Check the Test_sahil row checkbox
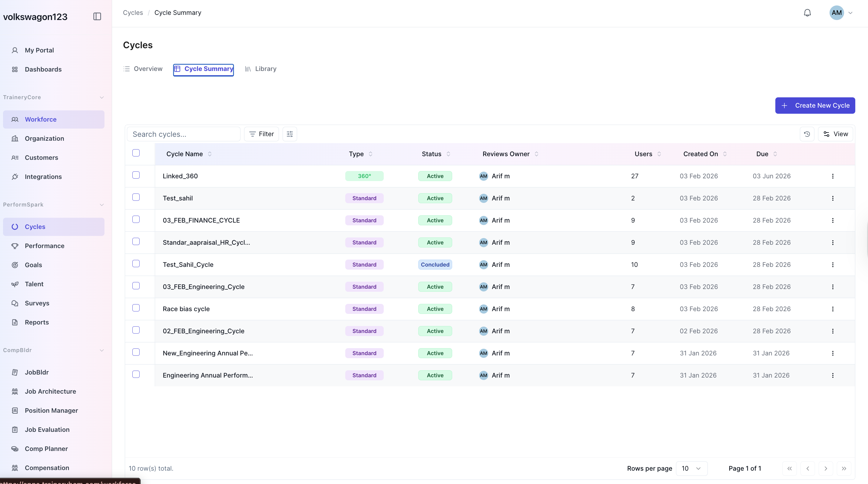868x484 pixels. 136,197
